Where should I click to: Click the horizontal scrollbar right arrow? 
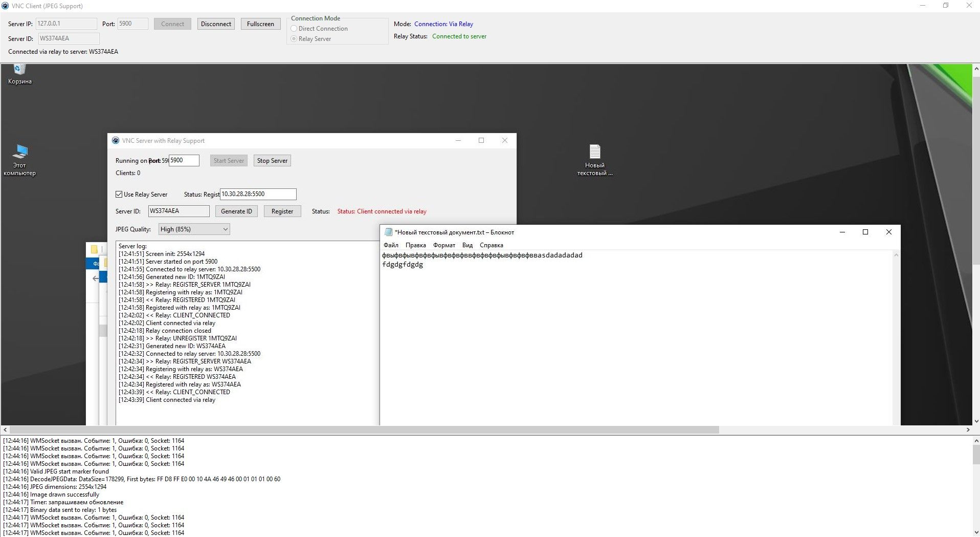tap(968, 430)
